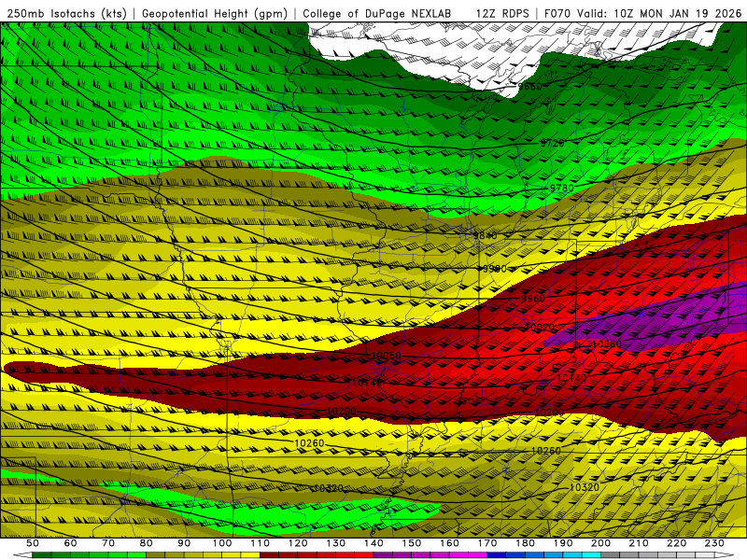Click the color scale value 190
The width and height of the screenshot is (747, 560).
pos(563,543)
